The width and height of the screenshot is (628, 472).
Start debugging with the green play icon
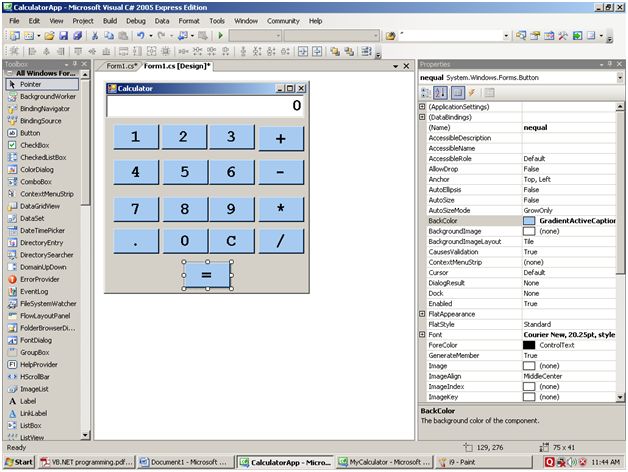220,36
